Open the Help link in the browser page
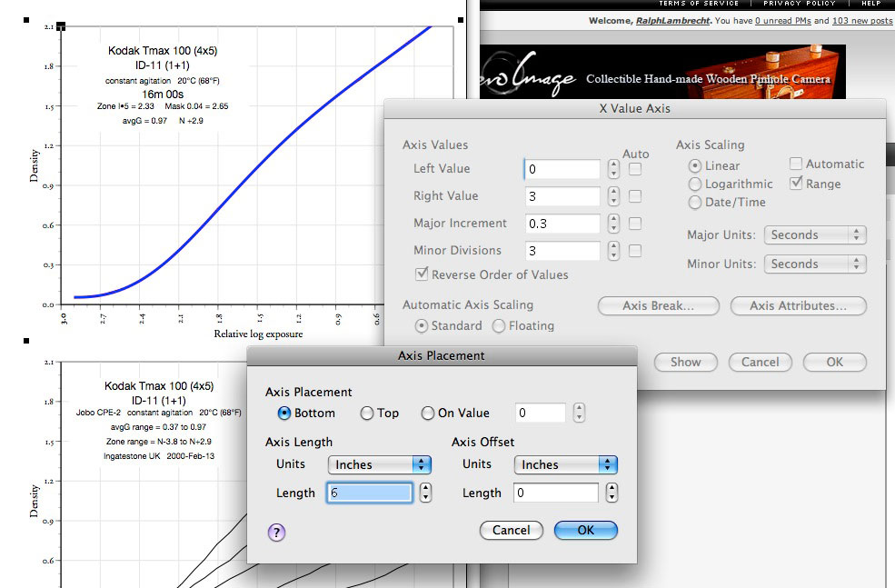The image size is (895, 588). tap(871, 4)
